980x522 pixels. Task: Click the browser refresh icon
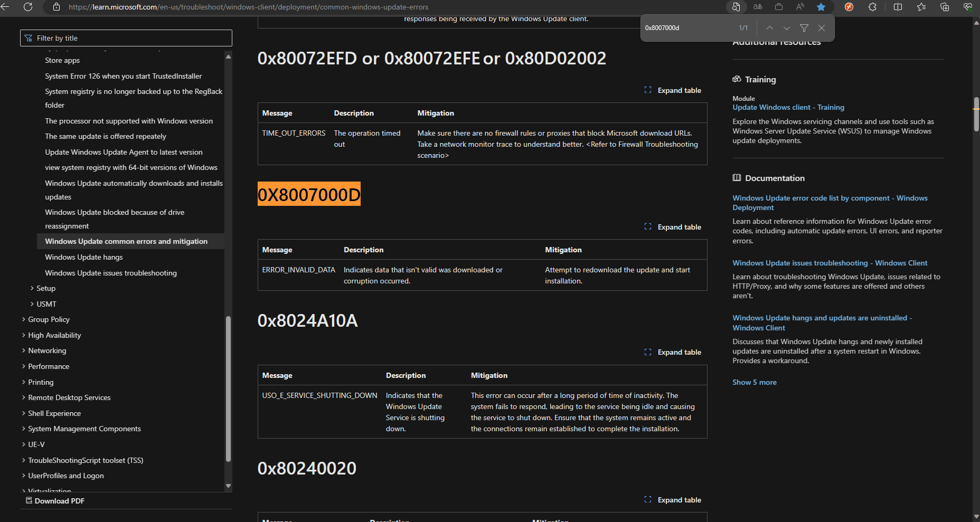tap(28, 7)
